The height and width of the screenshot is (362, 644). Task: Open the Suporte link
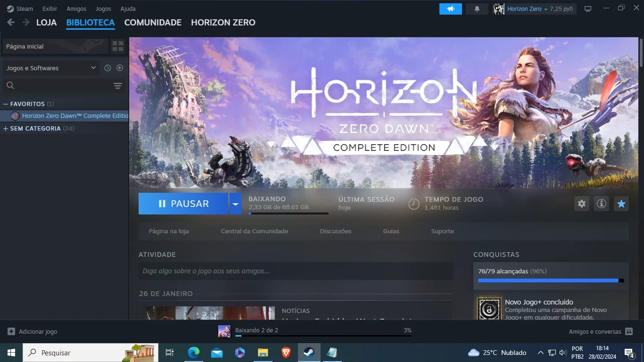click(442, 231)
